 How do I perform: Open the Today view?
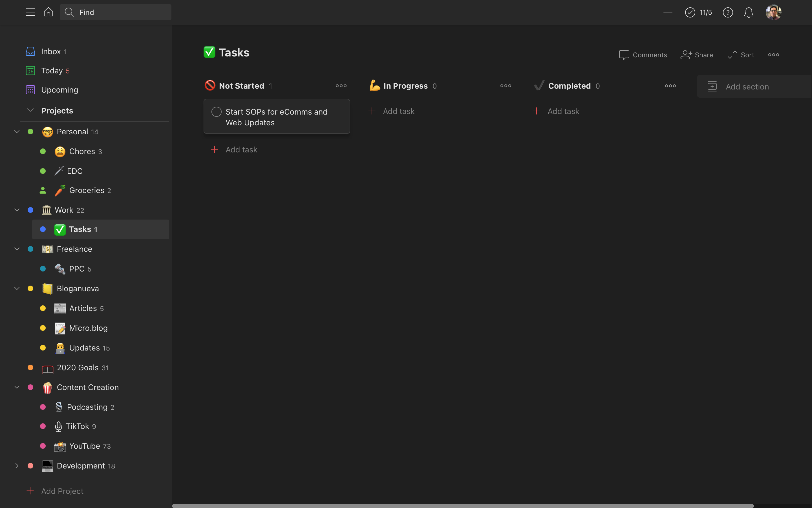48,71
